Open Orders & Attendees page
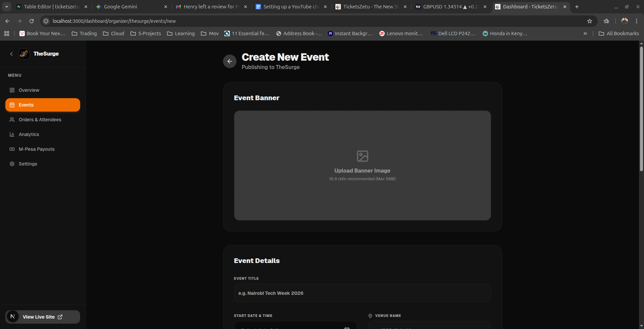This screenshot has height=329, width=644. click(40, 120)
